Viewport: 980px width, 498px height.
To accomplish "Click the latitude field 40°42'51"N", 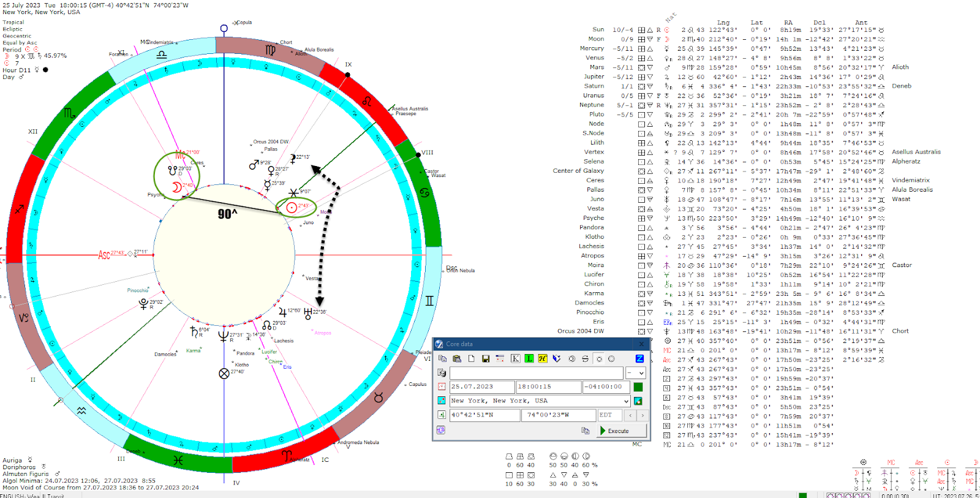I will [485, 415].
